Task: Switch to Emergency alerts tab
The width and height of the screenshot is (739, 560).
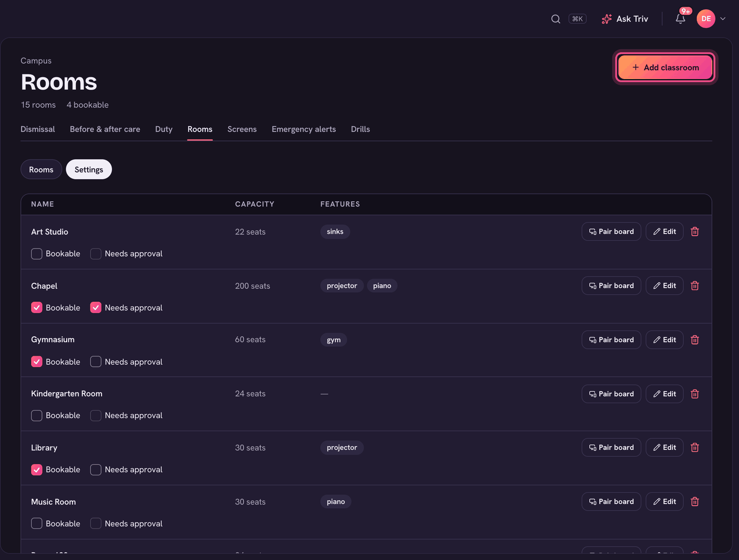Action: click(x=304, y=129)
